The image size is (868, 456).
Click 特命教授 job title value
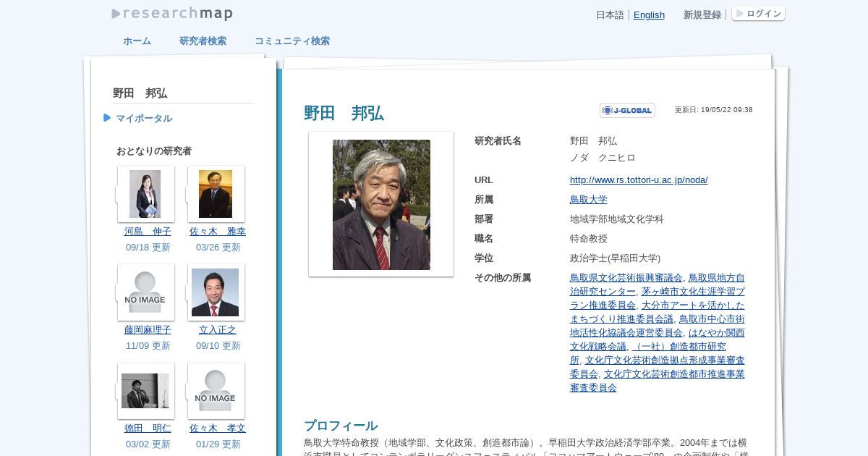(589, 239)
